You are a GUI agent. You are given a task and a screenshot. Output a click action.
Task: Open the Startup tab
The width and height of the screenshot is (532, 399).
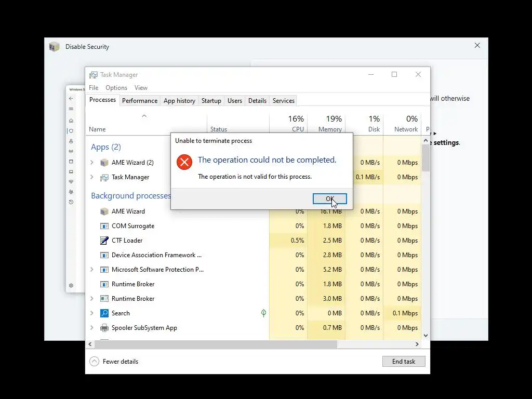(x=211, y=101)
